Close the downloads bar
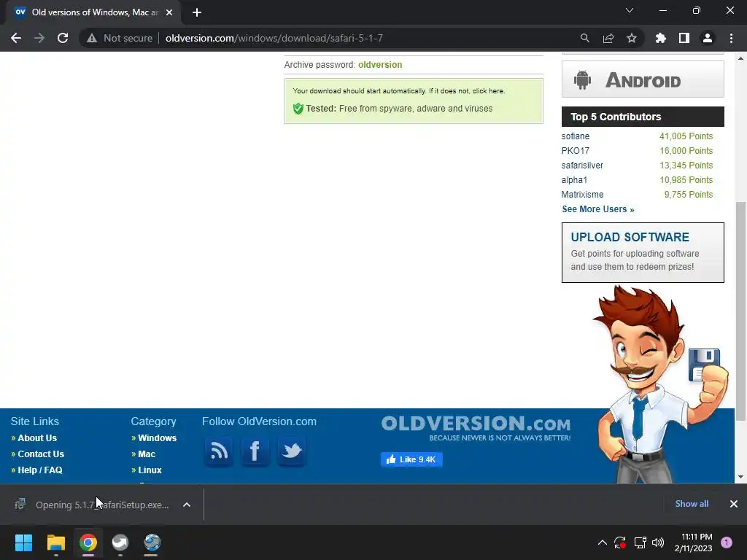Viewport: 747px width, 560px height. [x=734, y=504]
